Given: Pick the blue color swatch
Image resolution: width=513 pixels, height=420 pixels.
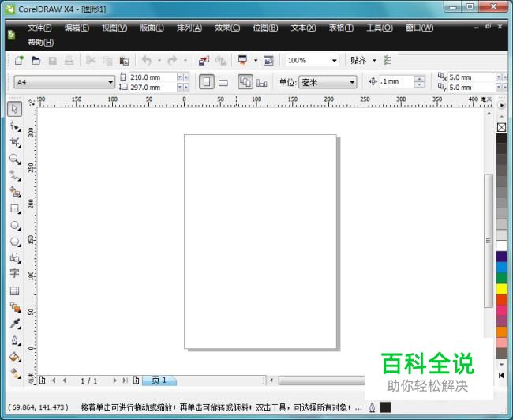Looking at the screenshot, I should point(501,267).
